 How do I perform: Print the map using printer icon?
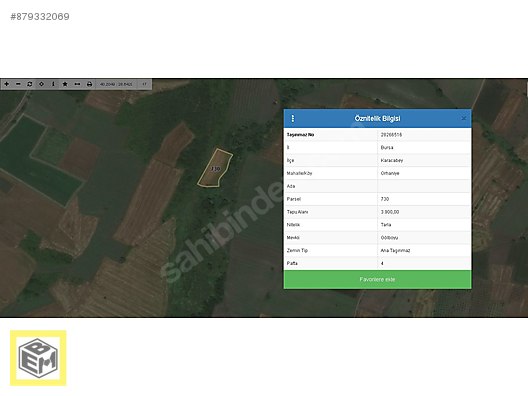[x=89, y=84]
